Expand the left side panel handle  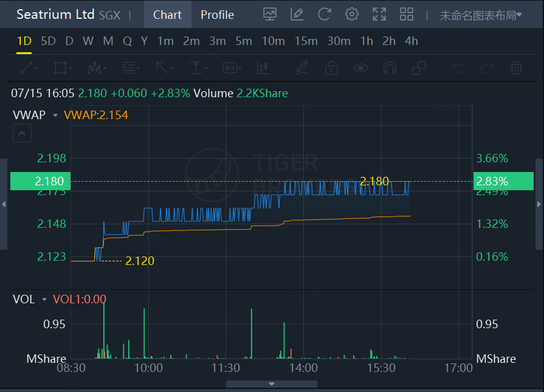(4, 204)
